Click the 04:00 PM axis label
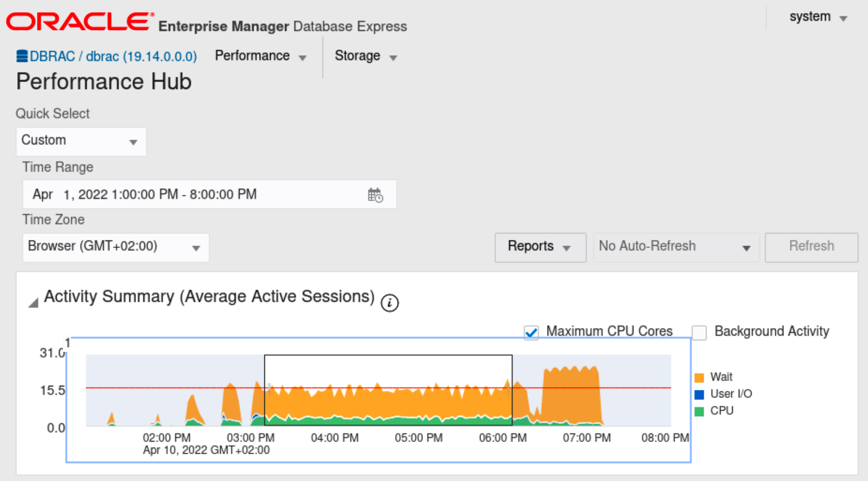868x481 pixels. (x=335, y=438)
